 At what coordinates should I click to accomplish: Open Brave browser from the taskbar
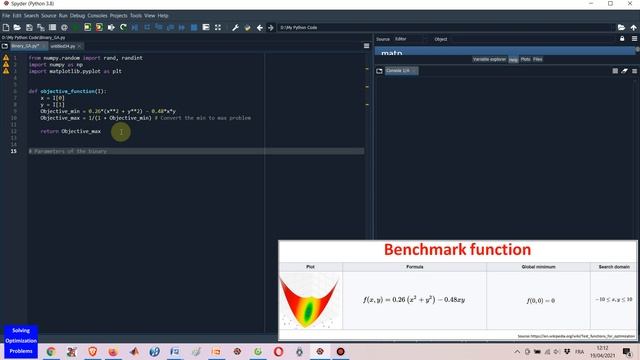tap(93, 351)
